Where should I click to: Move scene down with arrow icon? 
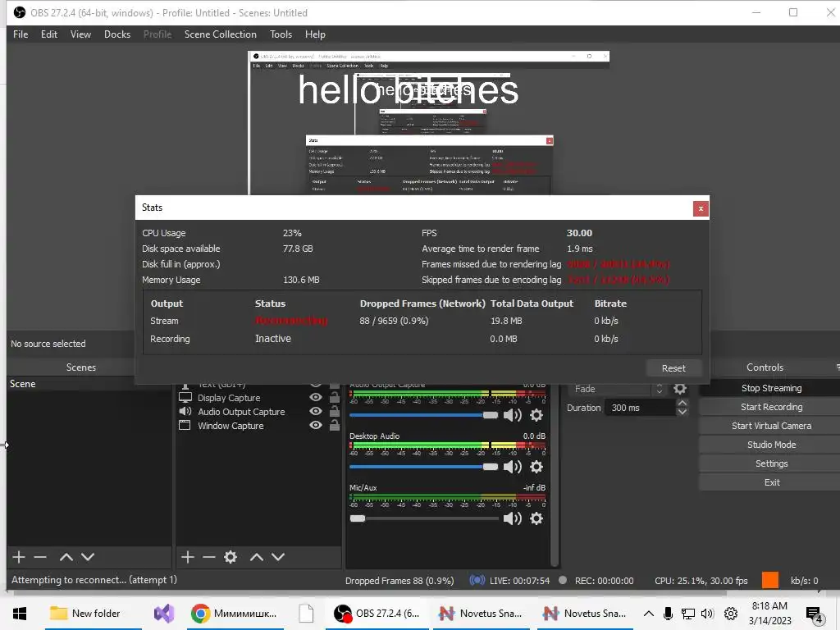coord(88,557)
